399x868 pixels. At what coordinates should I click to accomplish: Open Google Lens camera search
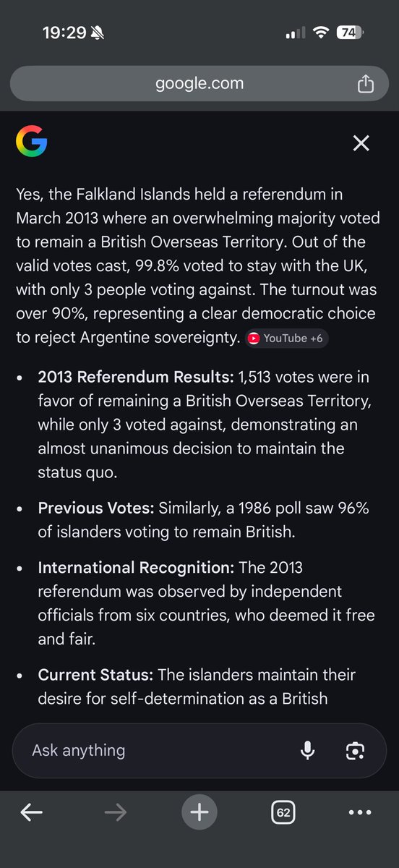[x=355, y=750]
